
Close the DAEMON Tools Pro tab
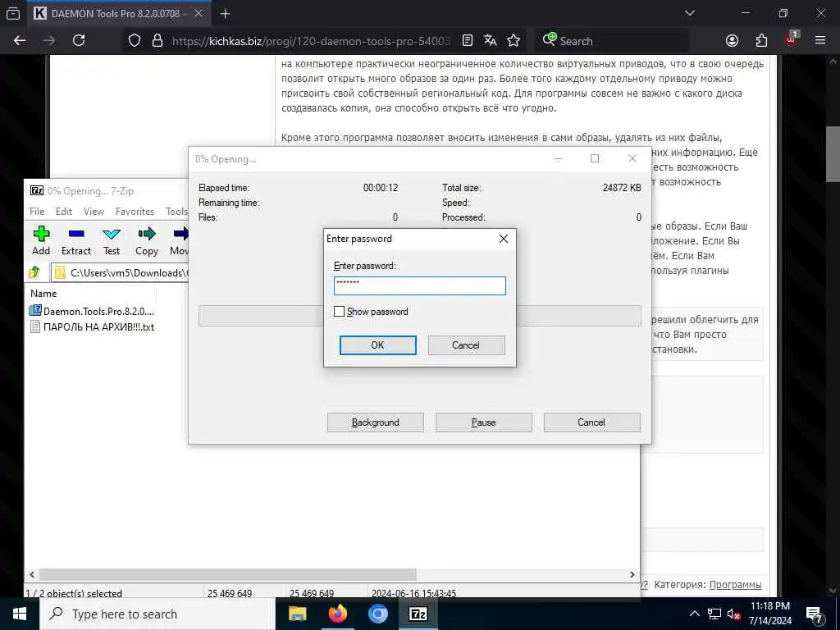pos(199,14)
